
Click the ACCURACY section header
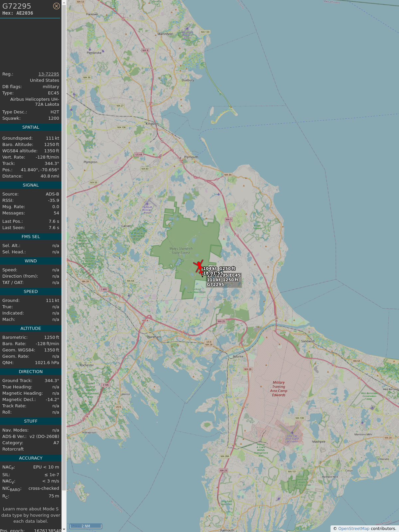click(31, 458)
